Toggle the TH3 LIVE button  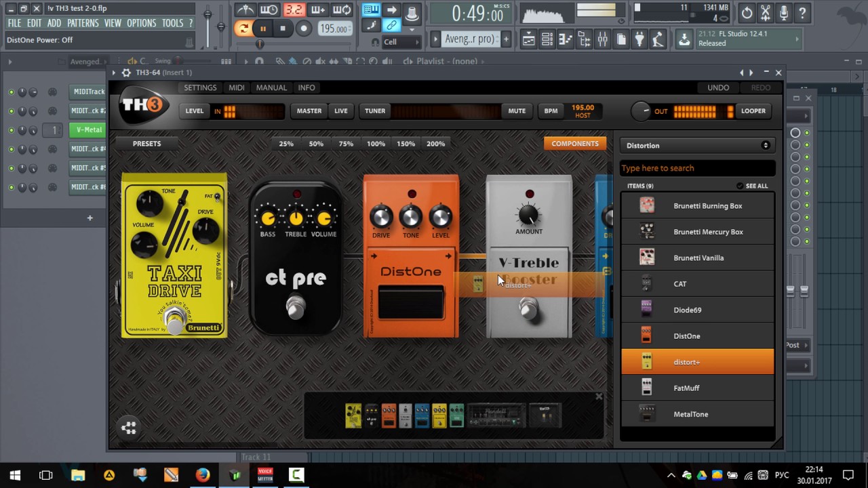341,111
